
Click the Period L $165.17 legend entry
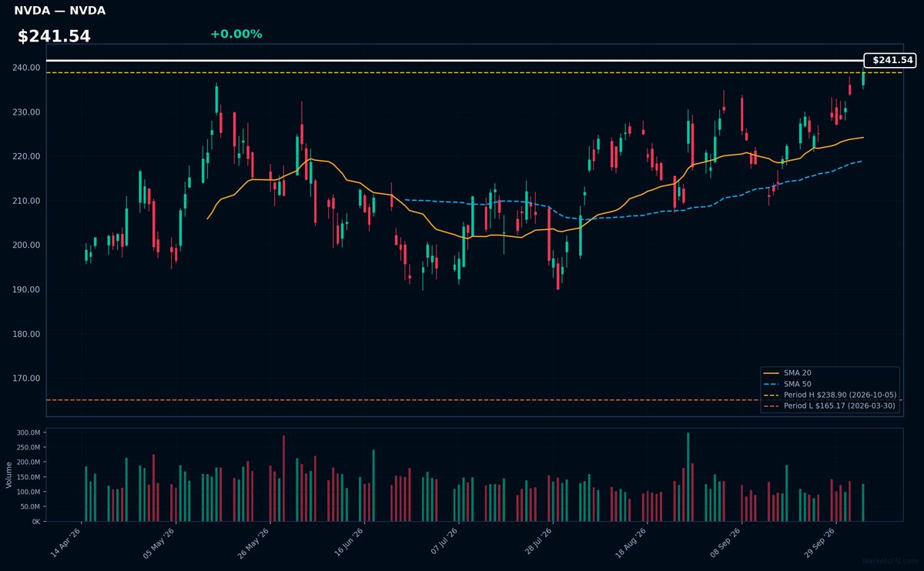(x=830, y=406)
